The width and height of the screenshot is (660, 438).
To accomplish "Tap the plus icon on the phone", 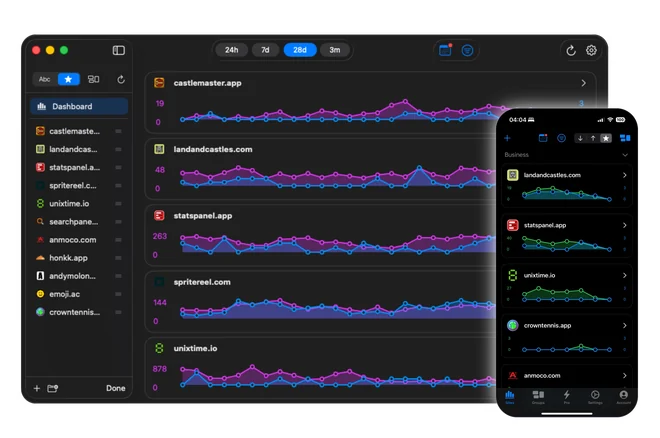I will click(x=507, y=138).
